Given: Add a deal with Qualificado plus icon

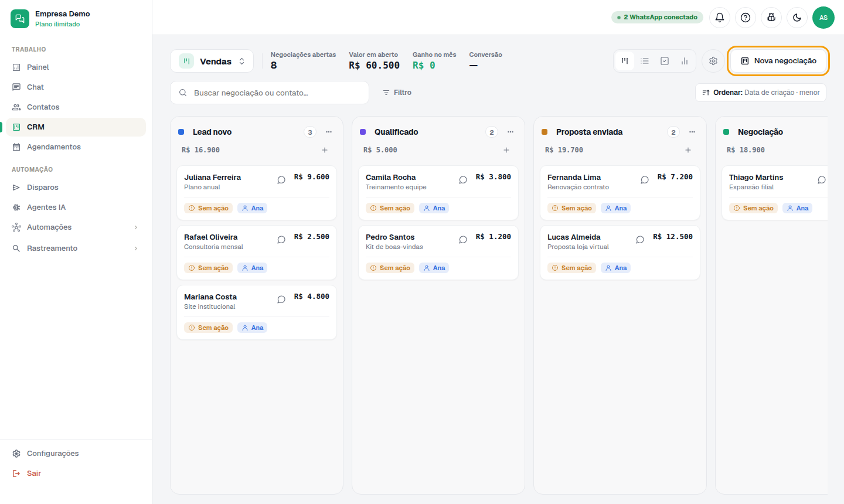Looking at the screenshot, I should coord(506,150).
